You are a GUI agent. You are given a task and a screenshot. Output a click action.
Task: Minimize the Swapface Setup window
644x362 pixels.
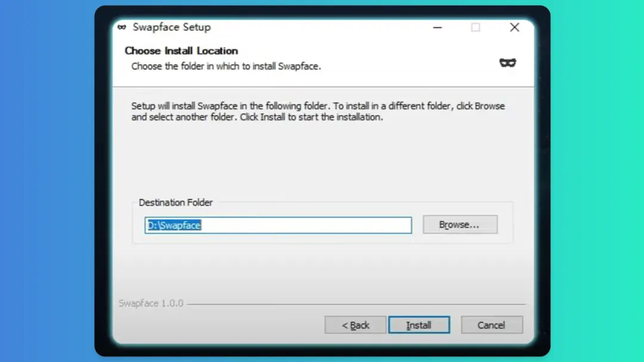(438, 27)
